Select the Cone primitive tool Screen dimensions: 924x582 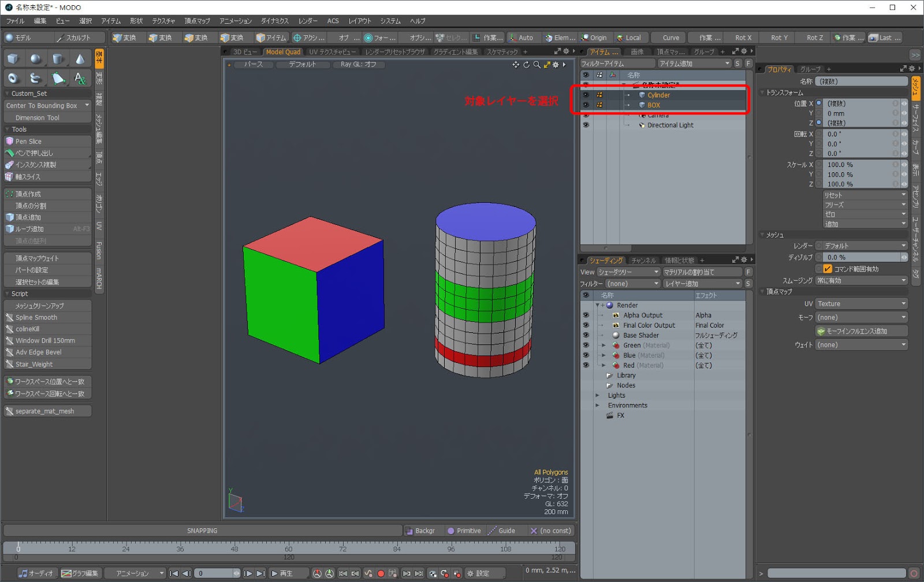[80, 59]
